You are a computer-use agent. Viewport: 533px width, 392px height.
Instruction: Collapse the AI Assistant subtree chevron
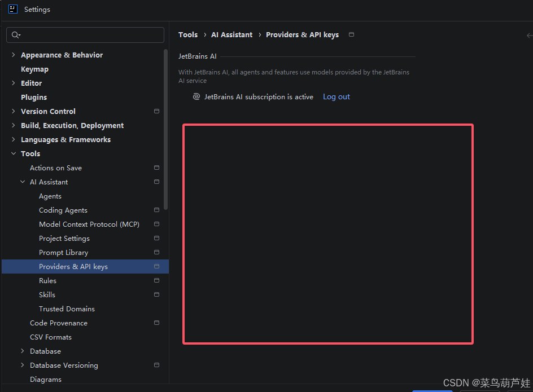(23, 182)
